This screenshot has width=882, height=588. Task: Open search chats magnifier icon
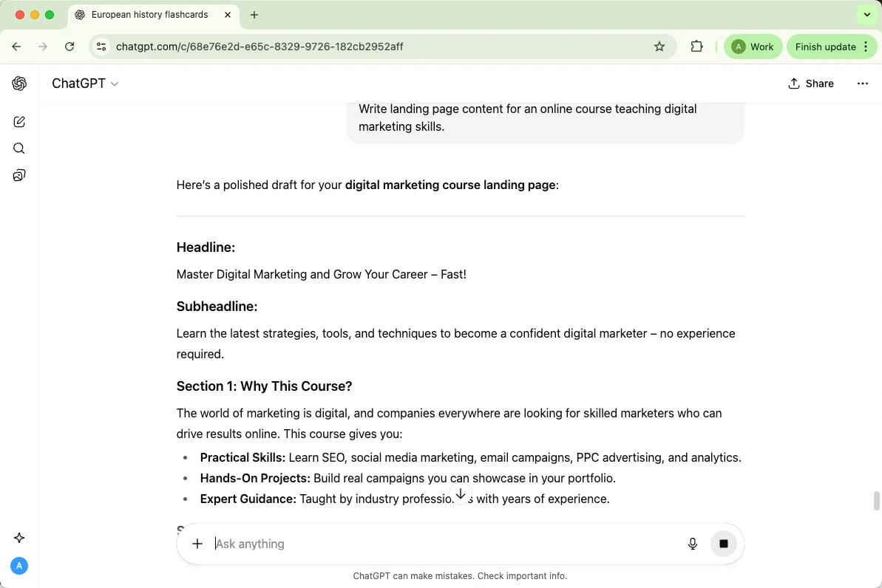tap(19, 148)
